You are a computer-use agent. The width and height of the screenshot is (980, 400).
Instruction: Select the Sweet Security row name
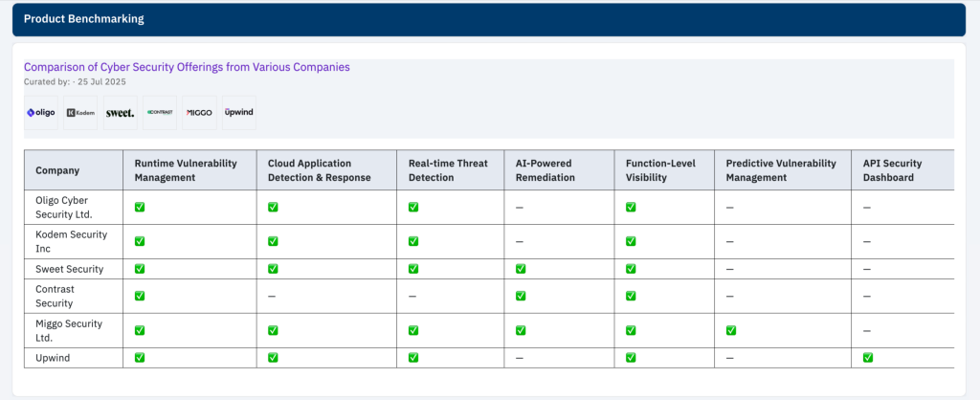(x=69, y=269)
